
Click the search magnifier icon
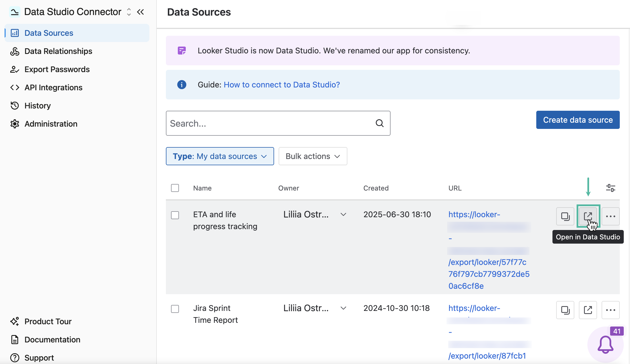tap(380, 123)
